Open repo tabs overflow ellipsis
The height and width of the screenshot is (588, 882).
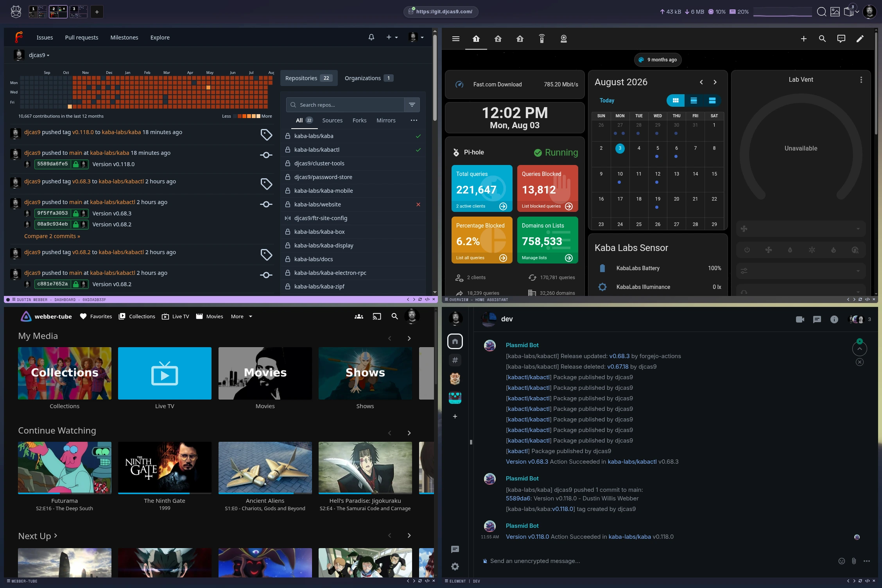pyautogui.click(x=414, y=120)
